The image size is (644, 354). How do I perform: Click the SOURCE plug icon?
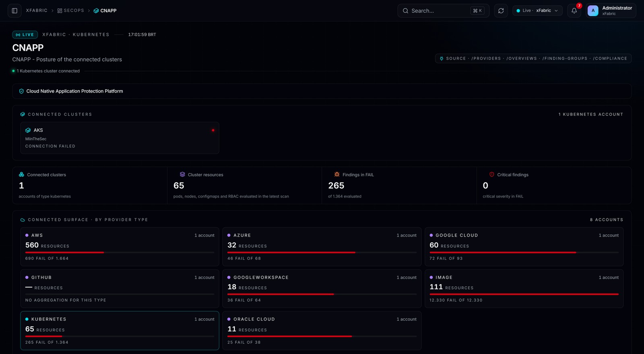442,58
